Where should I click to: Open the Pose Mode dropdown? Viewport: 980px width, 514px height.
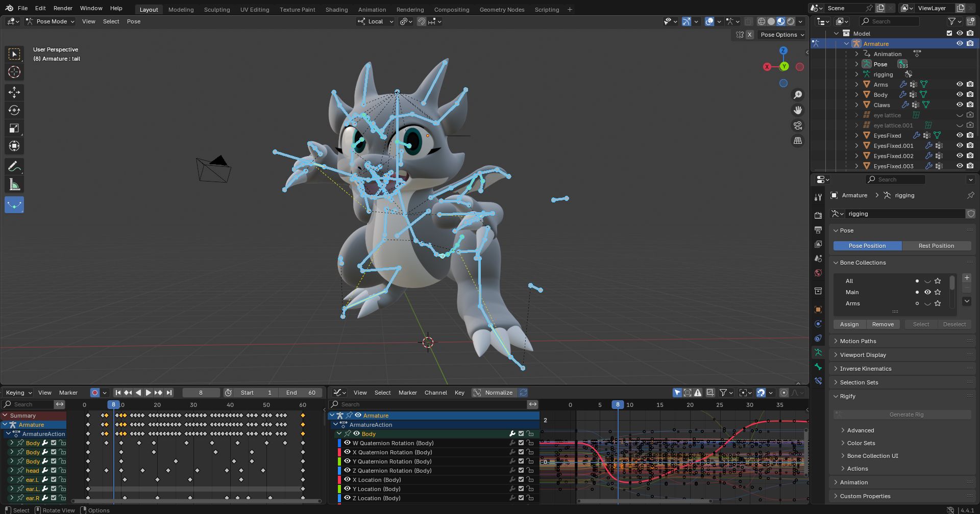click(x=50, y=21)
